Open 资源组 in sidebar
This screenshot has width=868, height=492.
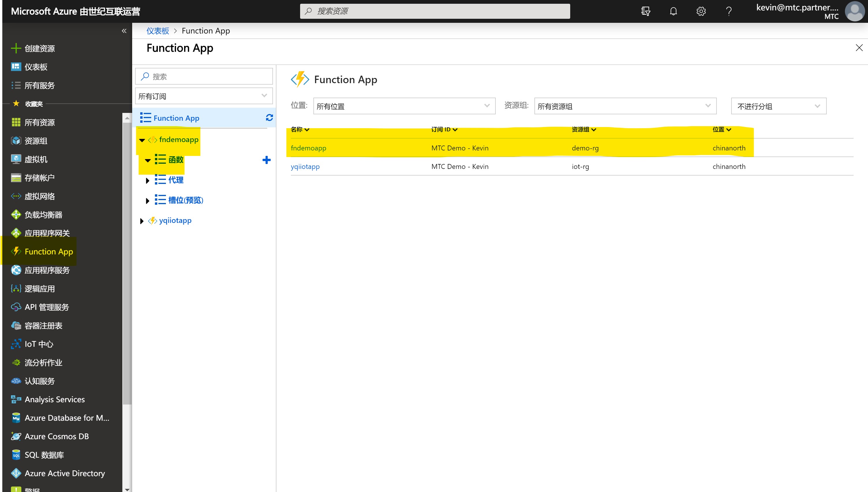(36, 141)
